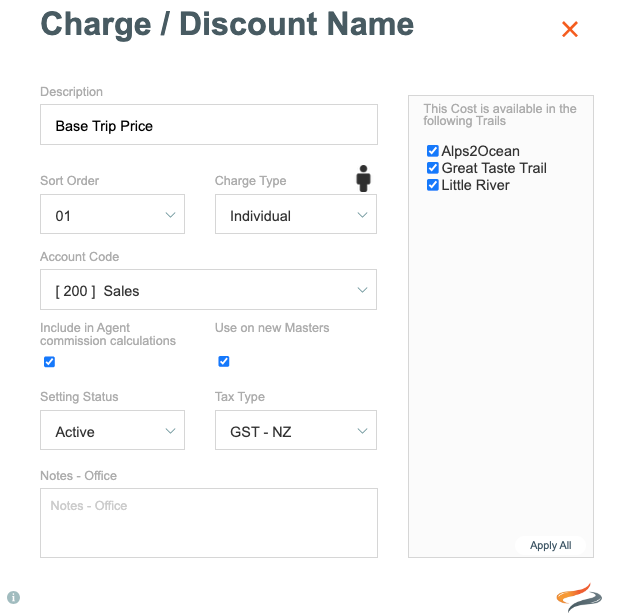Click the individual person icon
This screenshot has width=624, height=613.
363,179
